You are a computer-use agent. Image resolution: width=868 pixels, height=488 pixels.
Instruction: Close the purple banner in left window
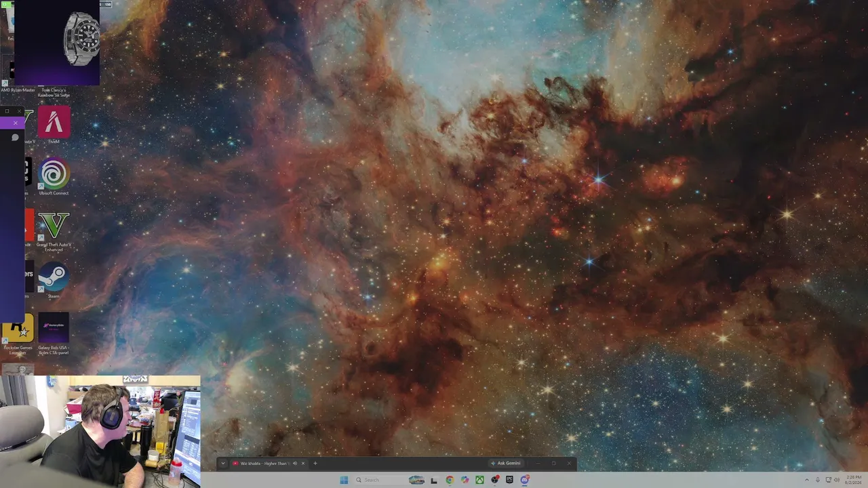(x=15, y=123)
